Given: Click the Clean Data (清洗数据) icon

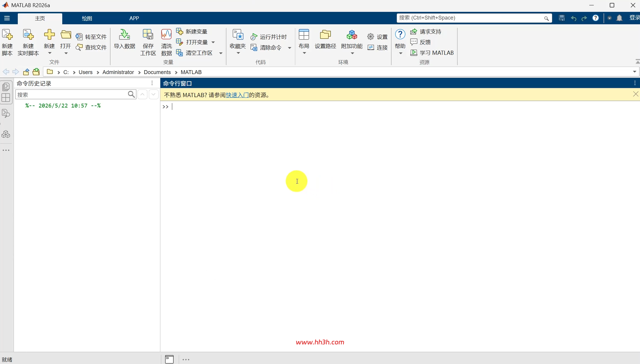Looking at the screenshot, I should tap(166, 34).
